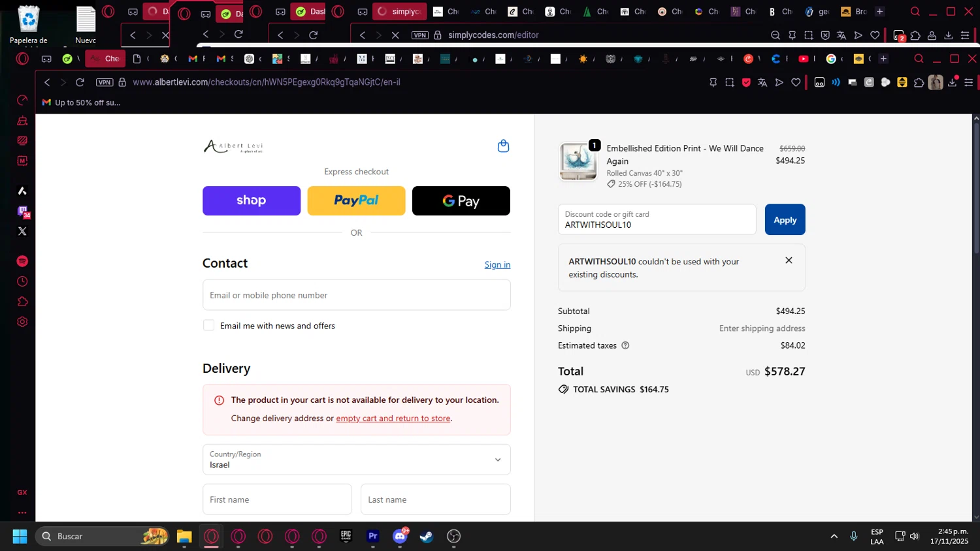
Task: Go back in the albertlevi checkout window
Action: 47,82
